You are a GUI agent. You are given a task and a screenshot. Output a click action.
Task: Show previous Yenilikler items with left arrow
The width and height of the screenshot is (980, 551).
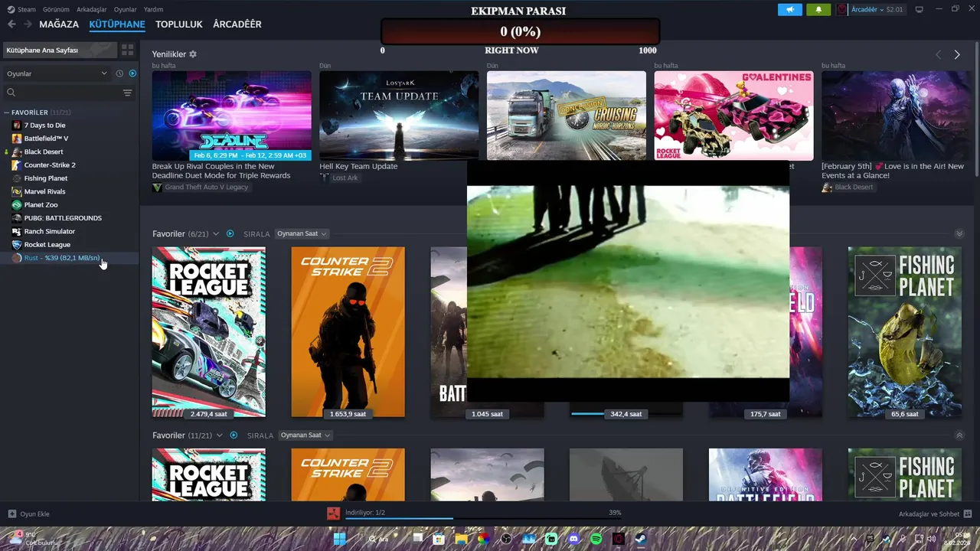coord(938,54)
